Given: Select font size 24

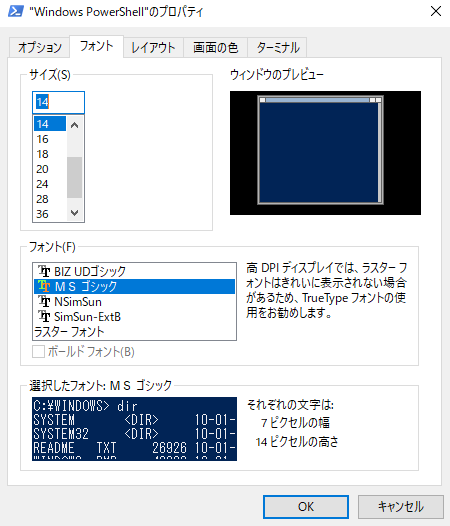Looking at the screenshot, I should 50,184.
